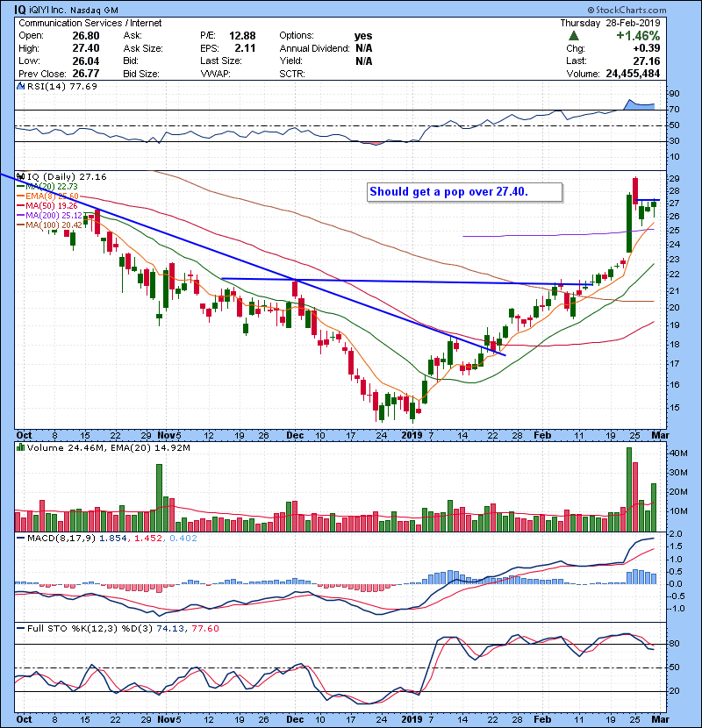
Task: Click the EPS value 2.11
Action: (246, 48)
